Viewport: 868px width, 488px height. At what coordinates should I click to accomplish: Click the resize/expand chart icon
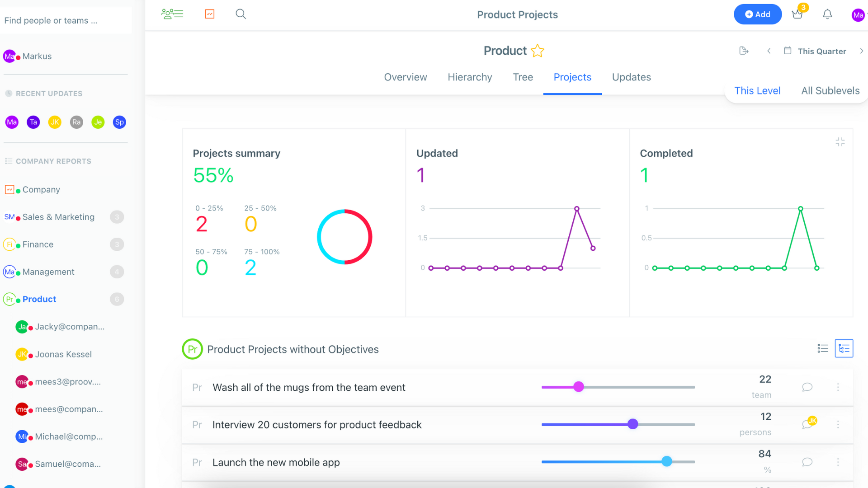840,142
